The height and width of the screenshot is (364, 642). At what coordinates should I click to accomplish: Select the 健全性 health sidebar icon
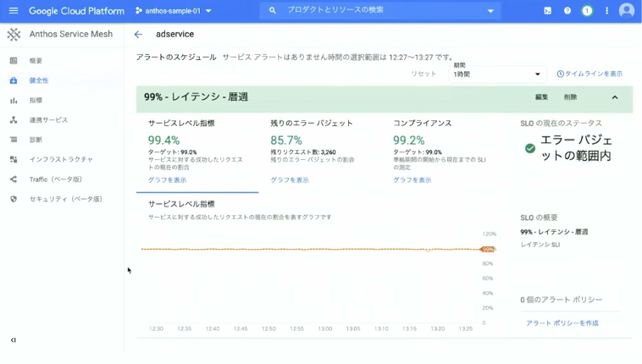tap(14, 80)
